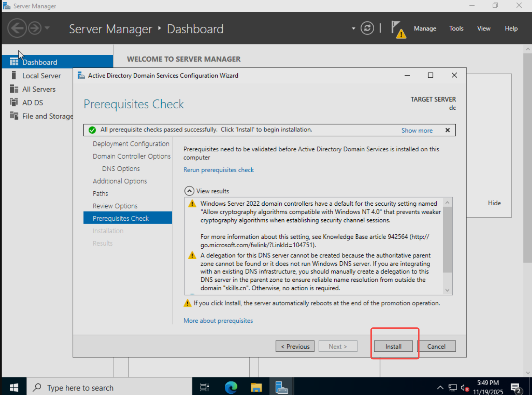The image size is (532, 395).
Task: Open the Help menu
Action: pyautogui.click(x=511, y=29)
